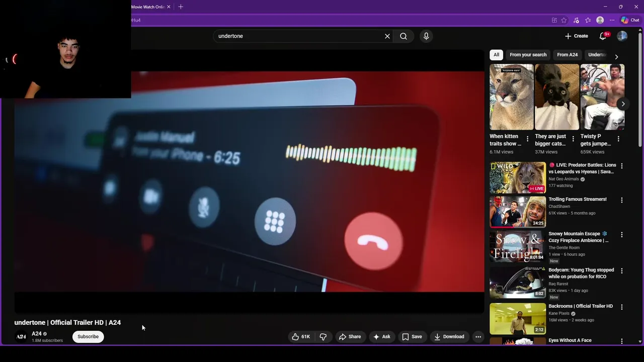This screenshot has height=362, width=644.
Task: Click the '1.8M subscribers' text
Action: coord(47,341)
